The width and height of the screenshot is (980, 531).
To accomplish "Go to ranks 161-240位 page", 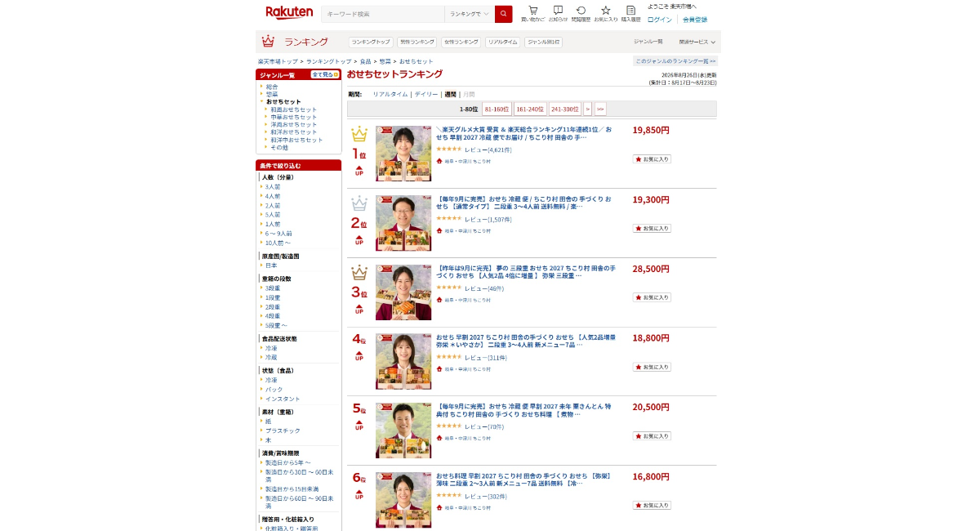I will [530, 109].
